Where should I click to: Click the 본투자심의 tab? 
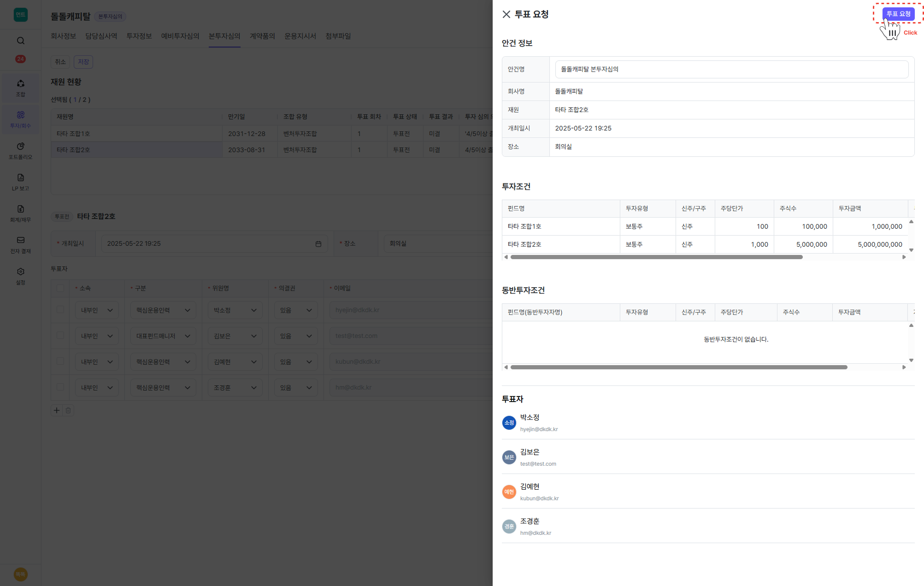coord(224,36)
